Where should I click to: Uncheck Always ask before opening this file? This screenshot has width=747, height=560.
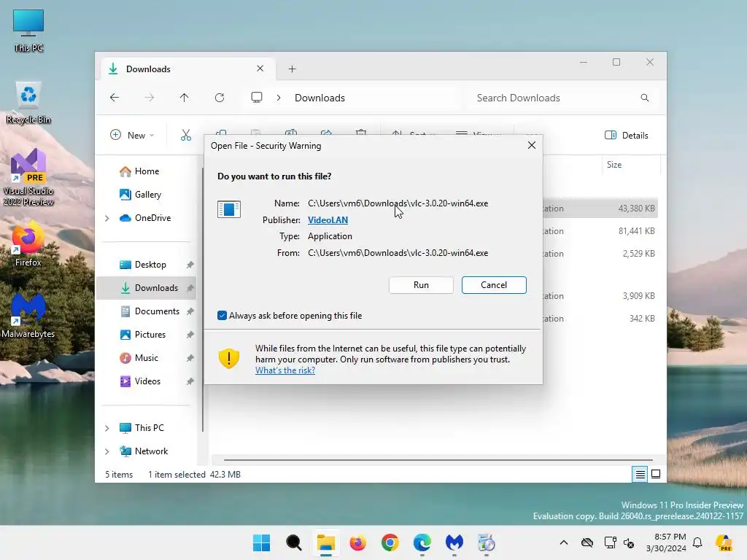tap(222, 315)
